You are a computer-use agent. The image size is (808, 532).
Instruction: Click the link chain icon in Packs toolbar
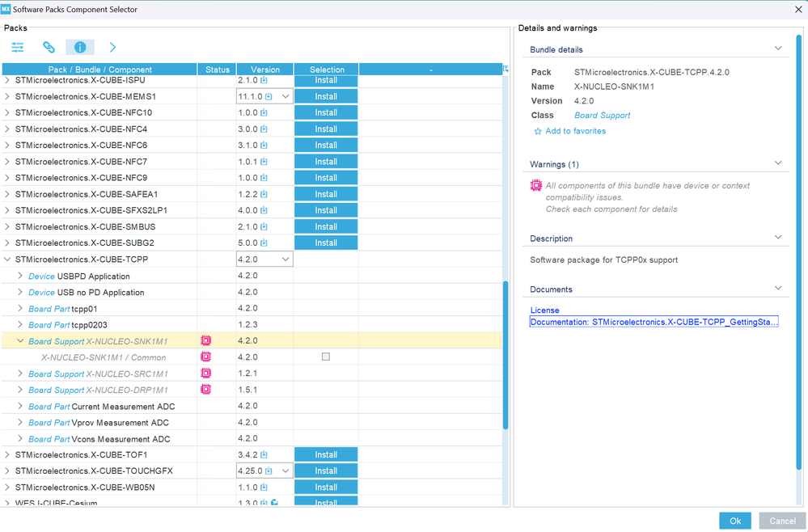[49, 48]
